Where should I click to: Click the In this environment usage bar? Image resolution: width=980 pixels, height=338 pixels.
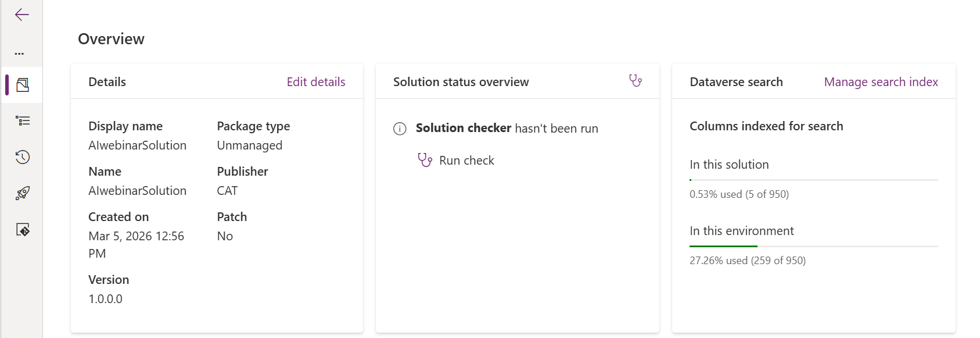coord(813,247)
